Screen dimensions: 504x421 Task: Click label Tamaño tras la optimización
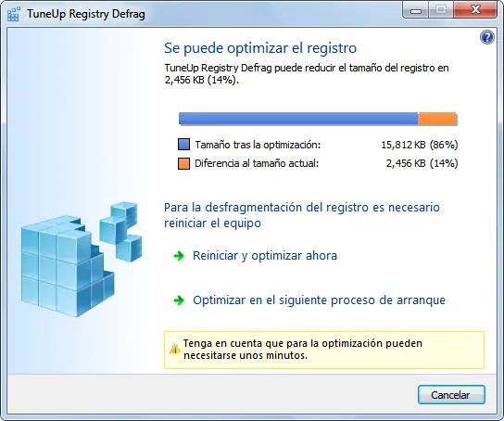tap(258, 145)
